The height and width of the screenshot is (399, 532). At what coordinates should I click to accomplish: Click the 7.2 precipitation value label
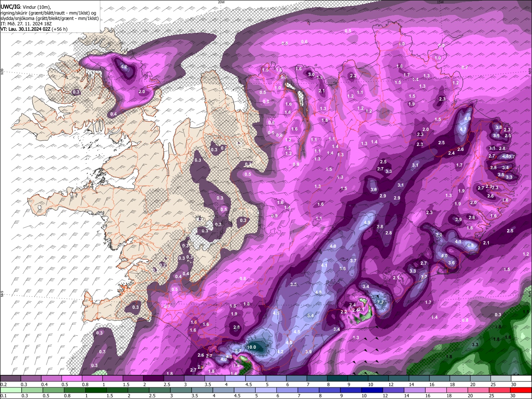click(x=380, y=302)
